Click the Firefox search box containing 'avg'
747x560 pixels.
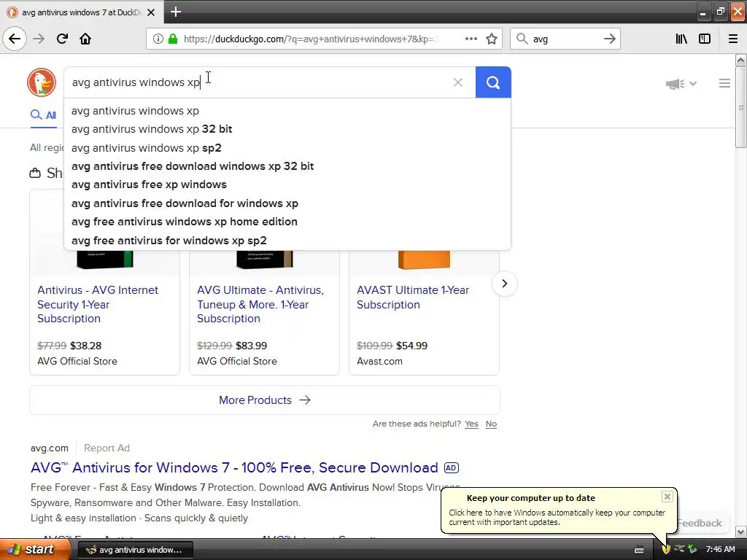(565, 39)
